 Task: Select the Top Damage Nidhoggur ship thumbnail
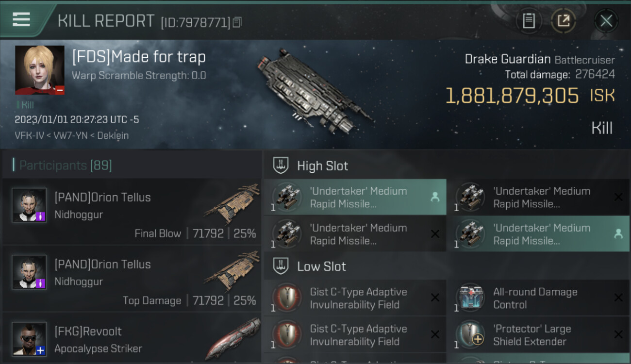click(x=232, y=273)
